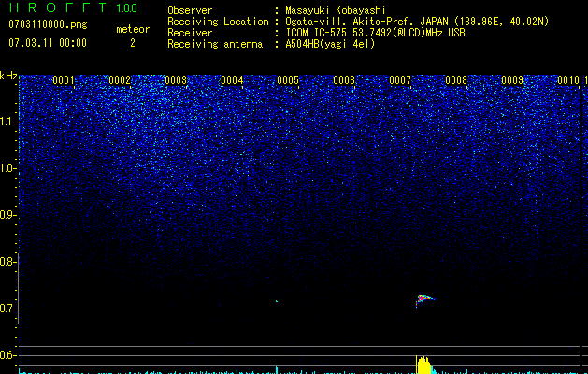Click the 0007 time marker
588x374 pixels.
(400, 80)
